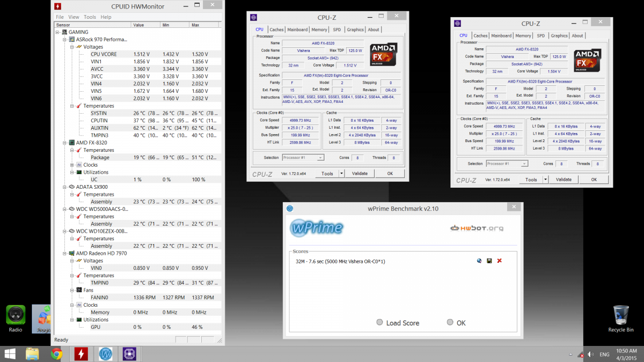Click the motherboard icon beside ASRock 970
Screen dimensions: 644x362
coord(71,40)
